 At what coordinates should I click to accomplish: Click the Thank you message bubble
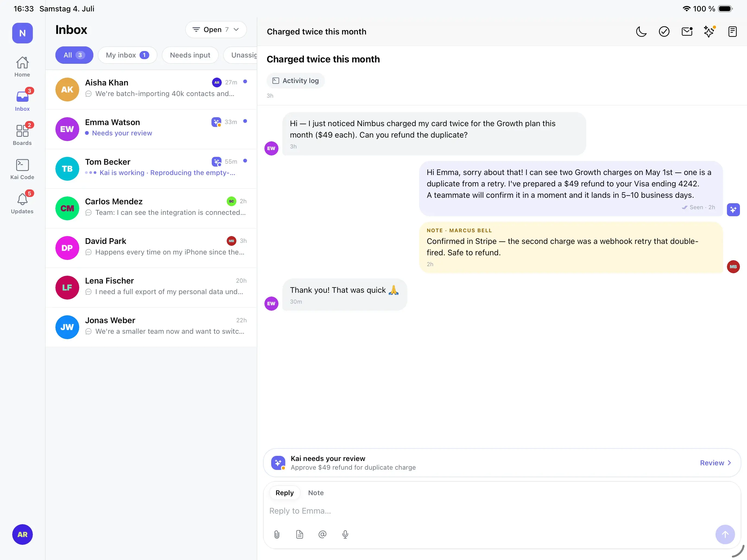[x=344, y=295]
